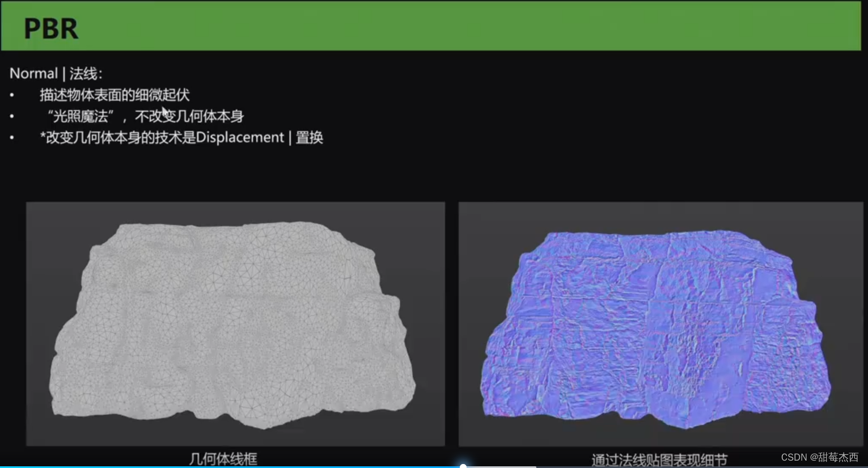Screen dimensions: 868x468
Task: Click the unfilled gray portion of the timeline
Action: (680, 466)
